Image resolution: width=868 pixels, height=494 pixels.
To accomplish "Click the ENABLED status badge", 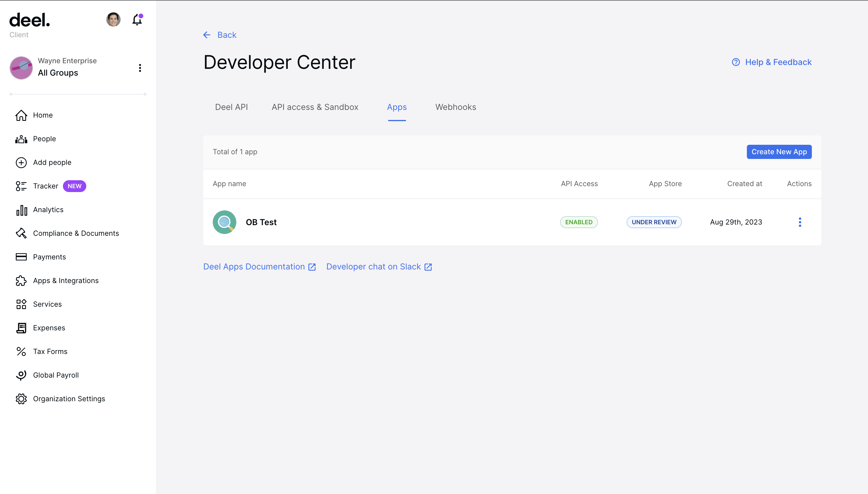I will pos(579,222).
